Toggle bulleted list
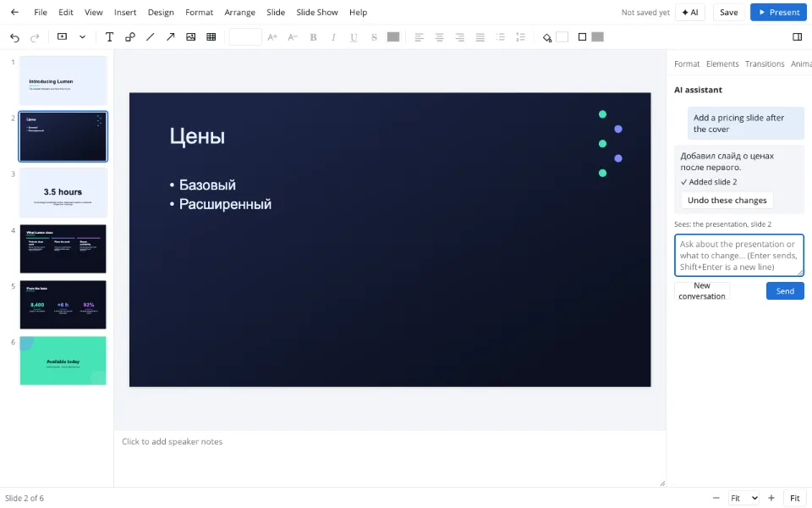The height and width of the screenshot is (508, 812). tap(500, 36)
